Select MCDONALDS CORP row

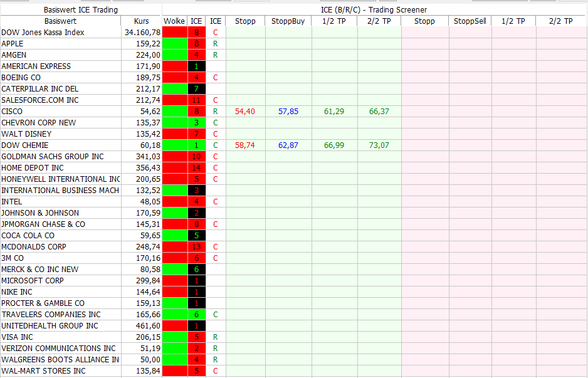click(x=34, y=247)
